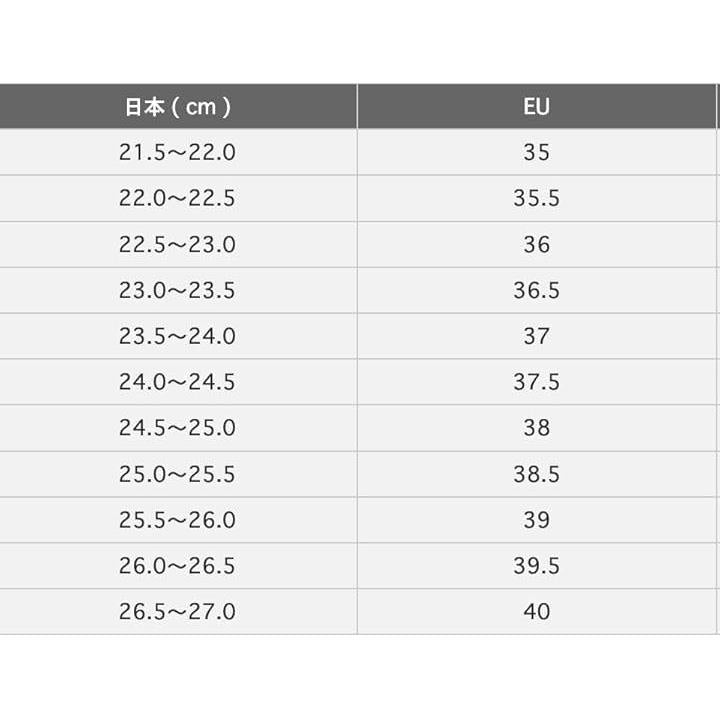Select the 25.5～26.0 size cell
This screenshot has height=720, width=720.
pyautogui.click(x=178, y=520)
